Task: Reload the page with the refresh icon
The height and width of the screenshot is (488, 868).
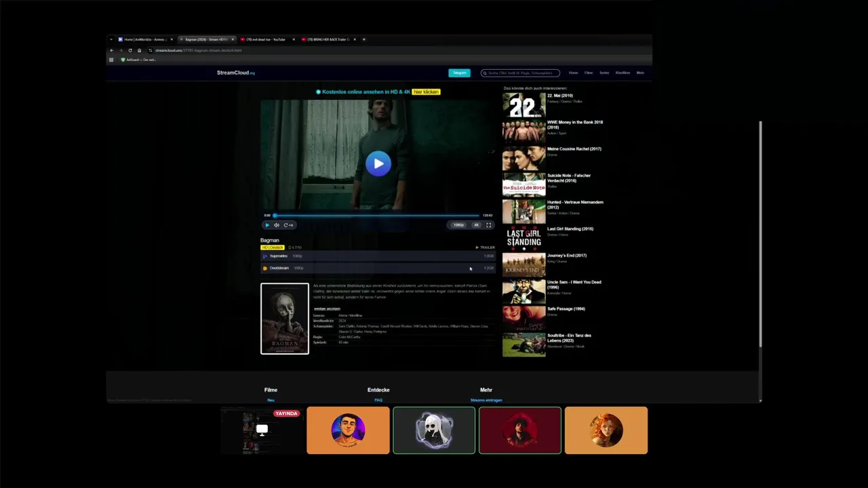Action: point(130,50)
